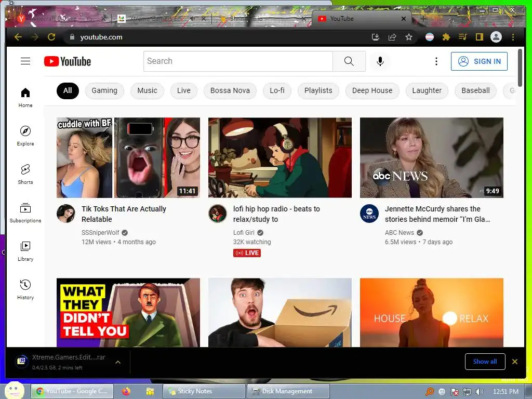Click the search magnifier button
This screenshot has height=399, width=532.
click(349, 61)
